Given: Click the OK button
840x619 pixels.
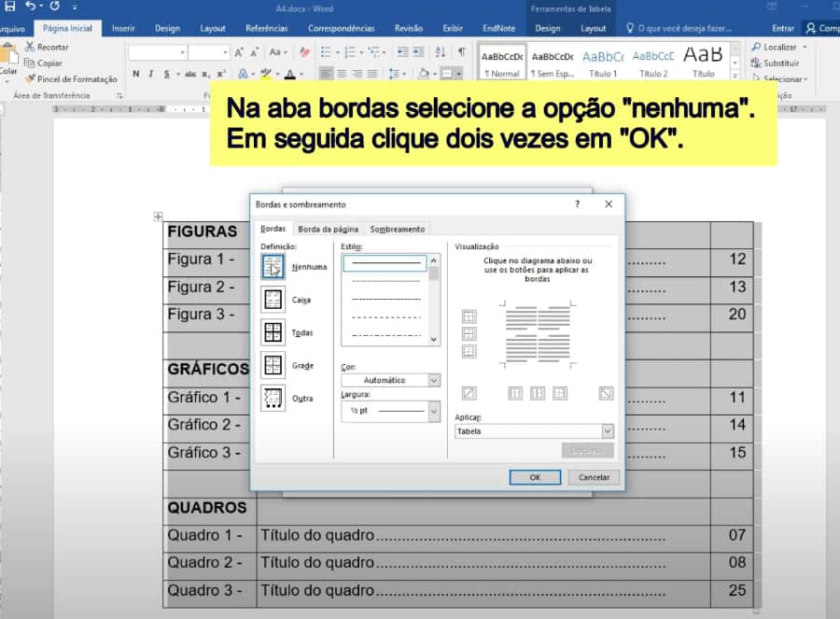Looking at the screenshot, I should [x=535, y=477].
